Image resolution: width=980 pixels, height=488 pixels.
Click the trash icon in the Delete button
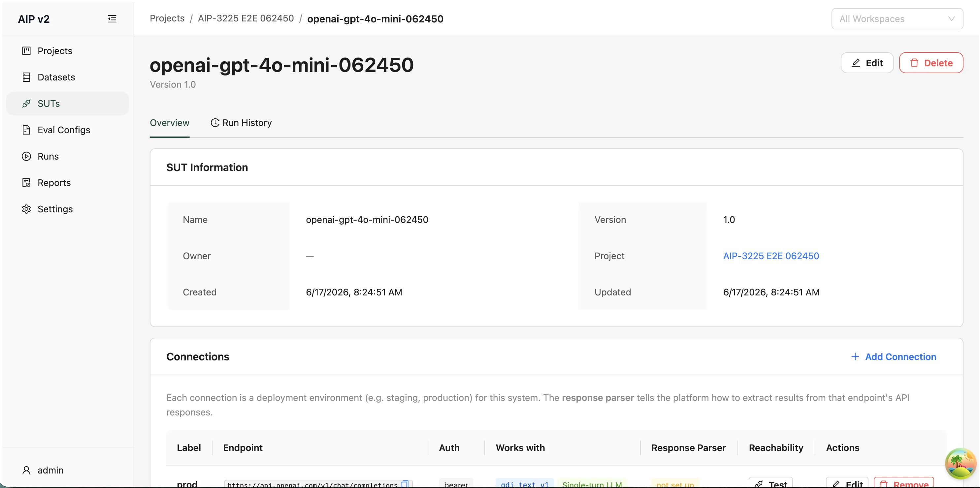click(x=914, y=63)
